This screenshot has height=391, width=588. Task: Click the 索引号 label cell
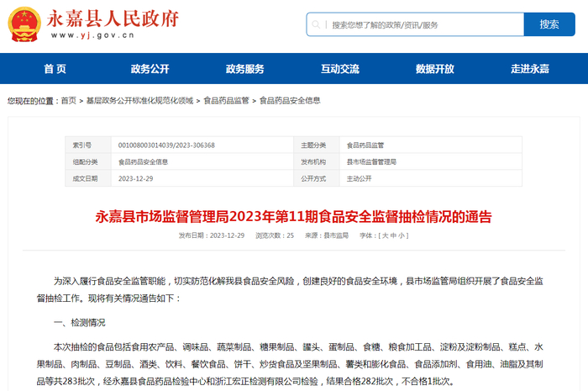[x=88, y=145]
